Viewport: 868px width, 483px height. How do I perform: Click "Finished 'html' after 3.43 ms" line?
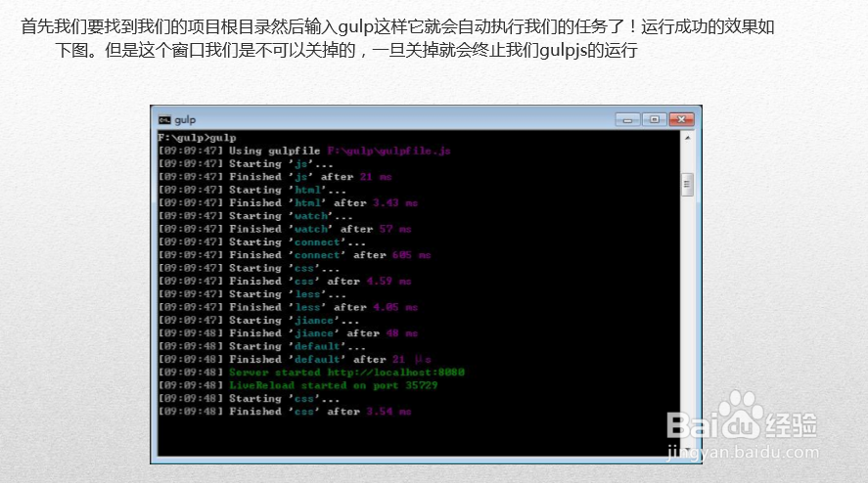[x=288, y=203]
